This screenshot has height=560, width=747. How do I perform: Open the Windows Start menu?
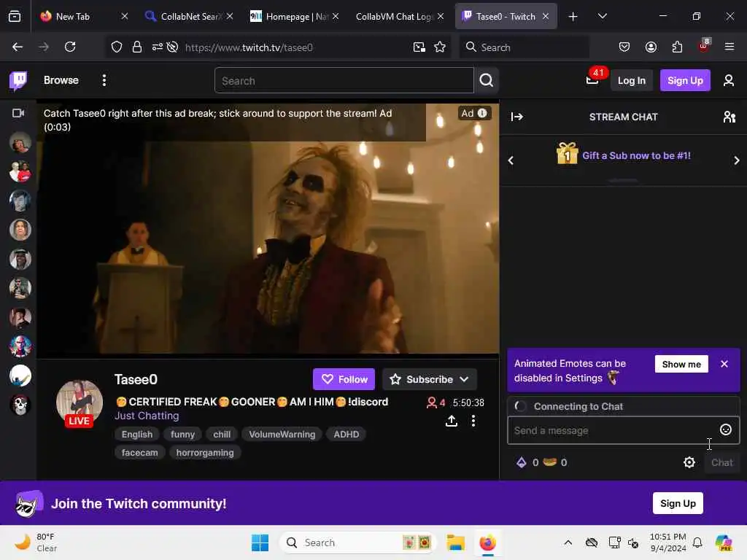(260, 542)
